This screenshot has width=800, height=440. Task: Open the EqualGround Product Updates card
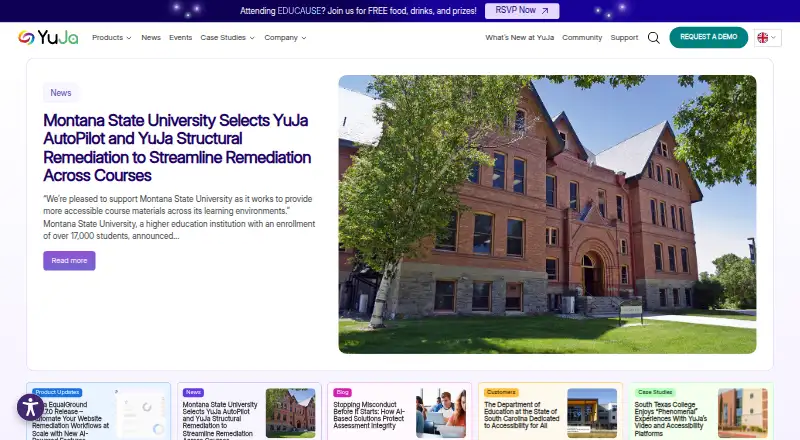pos(98,411)
